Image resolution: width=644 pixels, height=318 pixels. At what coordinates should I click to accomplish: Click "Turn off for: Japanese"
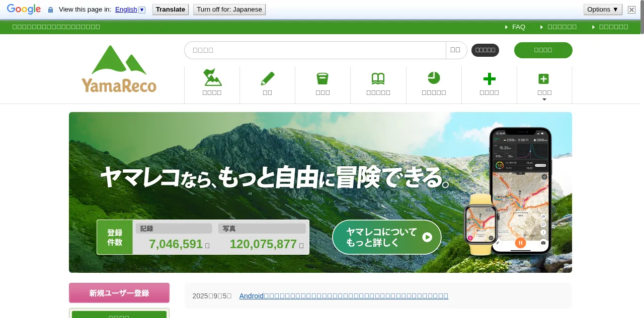click(229, 10)
